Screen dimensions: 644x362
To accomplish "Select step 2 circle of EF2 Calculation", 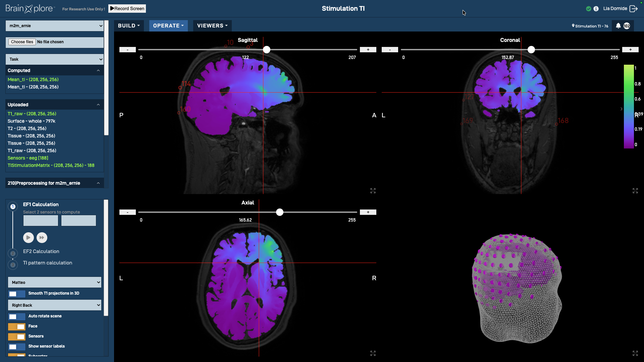I will click(x=13, y=253).
